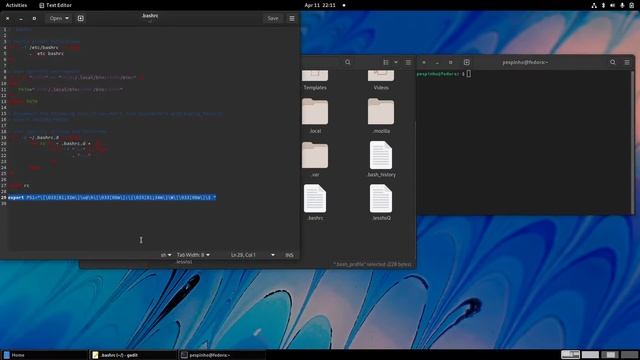Click the volume icon in top bar
The height and width of the screenshot is (360, 640).
[613, 5]
